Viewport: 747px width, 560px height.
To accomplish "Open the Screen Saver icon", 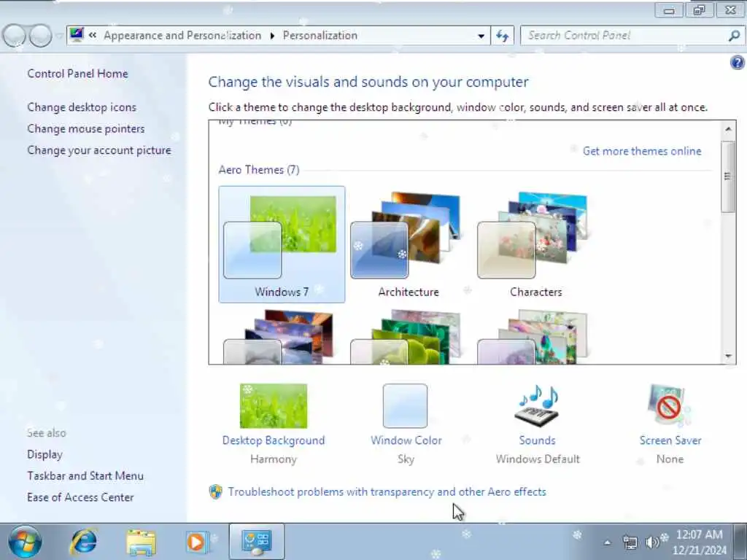I will [x=670, y=406].
